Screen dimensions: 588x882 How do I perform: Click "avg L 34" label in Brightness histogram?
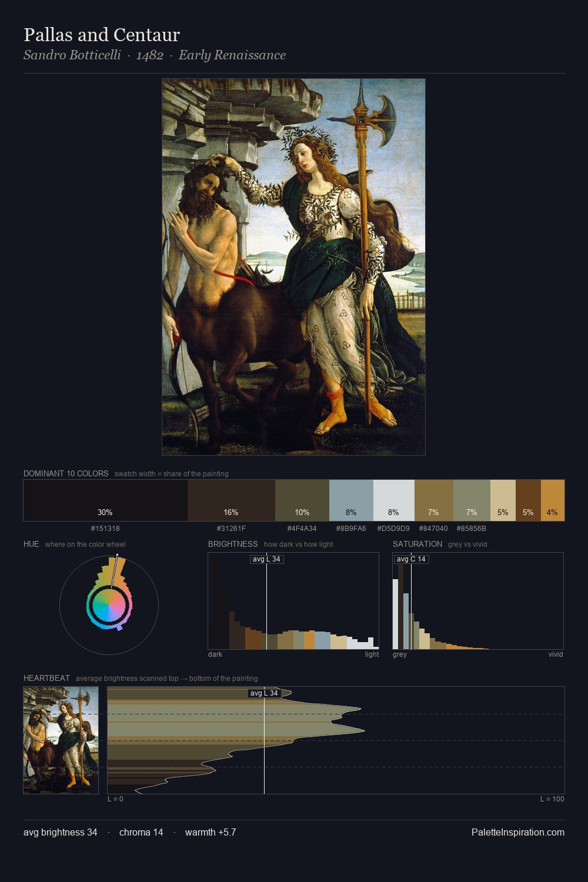267,559
